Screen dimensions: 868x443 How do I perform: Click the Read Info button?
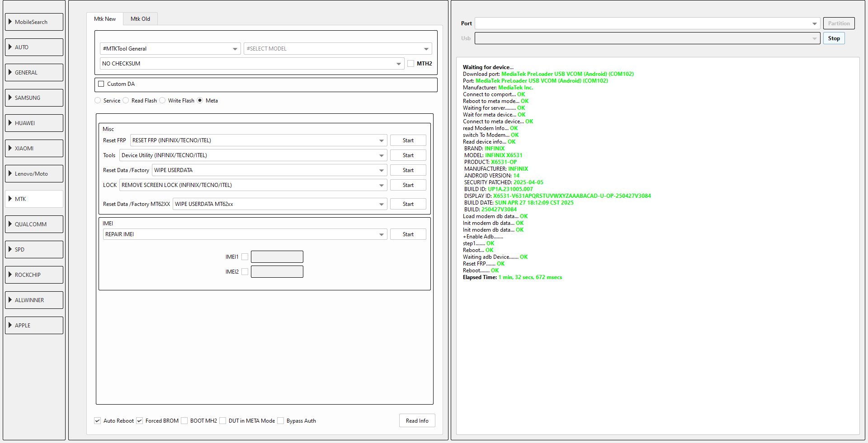tap(417, 420)
